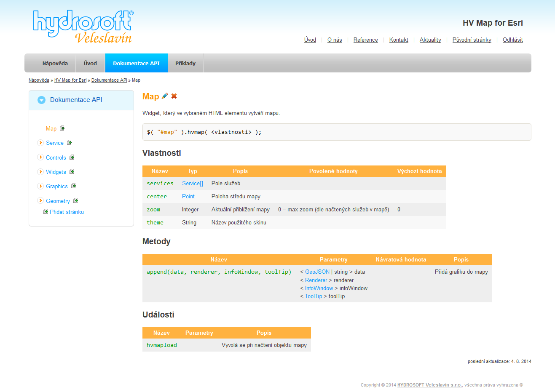Expand the Graphics tree arrow
Screen dimensions: 555x392
(40, 186)
